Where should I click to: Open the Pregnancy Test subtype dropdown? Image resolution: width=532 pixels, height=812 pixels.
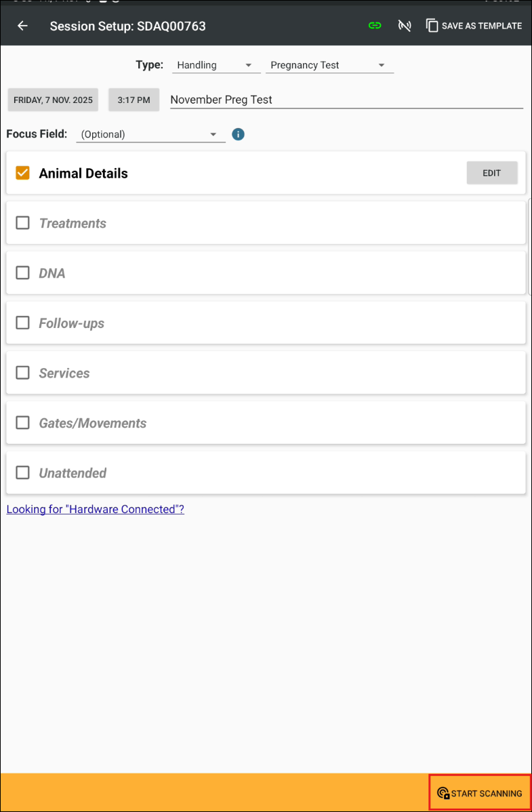(x=328, y=65)
